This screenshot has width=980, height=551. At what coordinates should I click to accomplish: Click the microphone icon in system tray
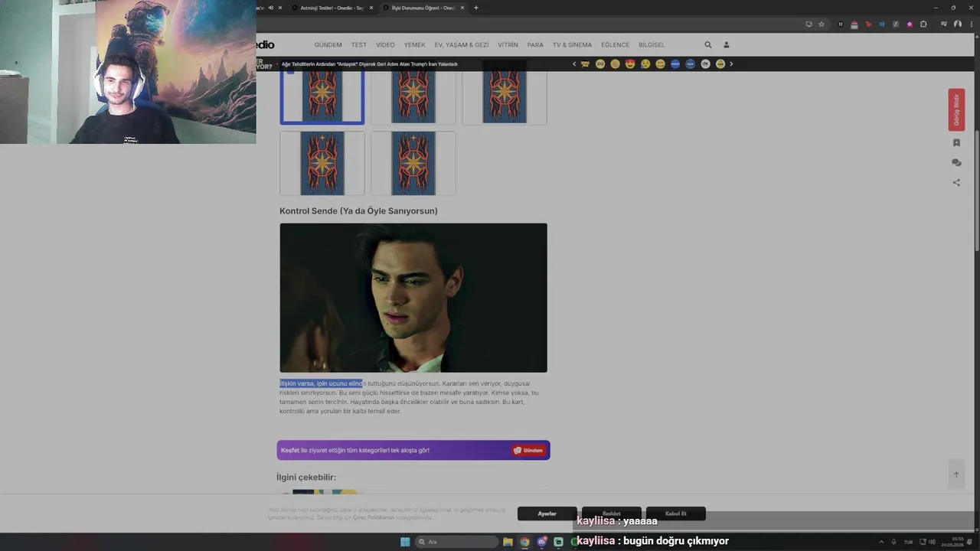893,542
